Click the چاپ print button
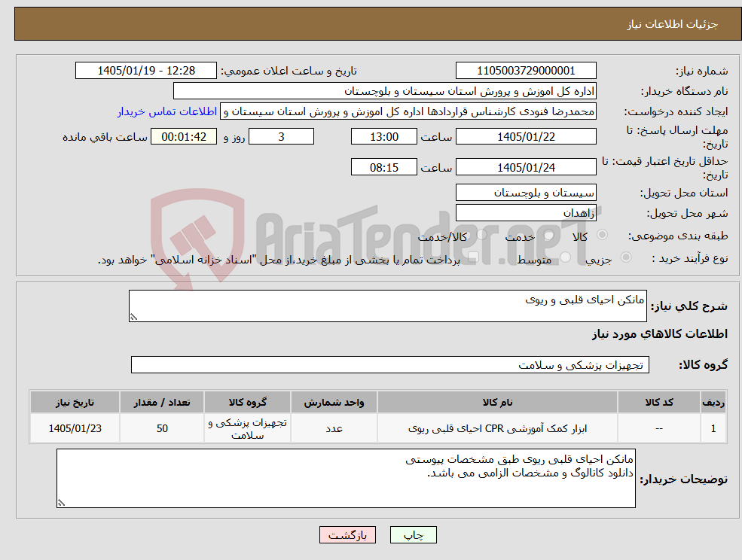Viewport: 742px width, 560px height. (x=413, y=535)
